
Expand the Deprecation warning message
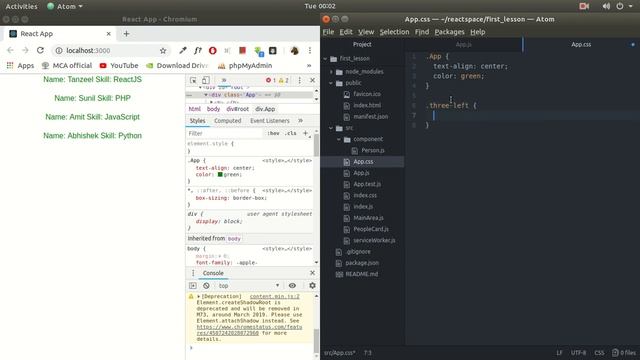(199, 296)
